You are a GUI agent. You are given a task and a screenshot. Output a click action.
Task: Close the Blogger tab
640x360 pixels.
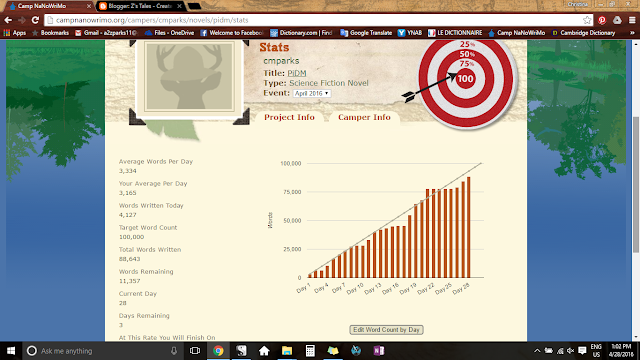[x=179, y=6]
